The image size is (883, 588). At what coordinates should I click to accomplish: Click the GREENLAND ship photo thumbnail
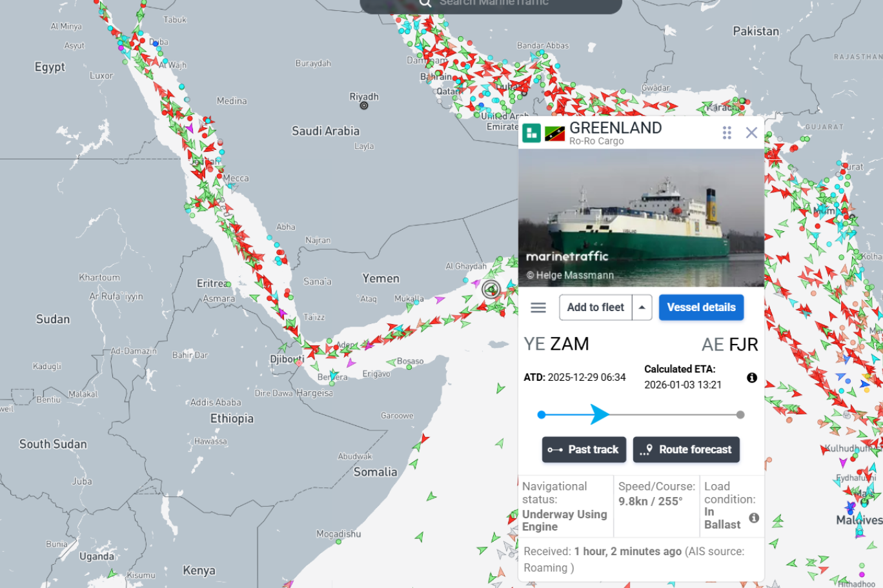coord(641,218)
